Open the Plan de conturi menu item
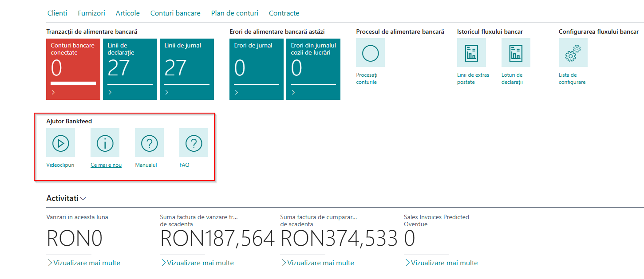Image resolution: width=644 pixels, height=279 pixels. [x=235, y=13]
